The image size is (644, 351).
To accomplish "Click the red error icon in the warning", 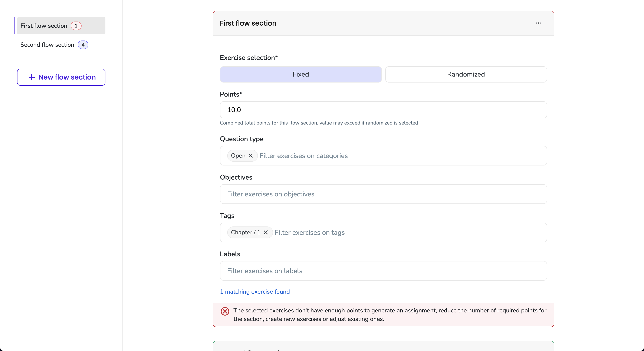I will (x=225, y=311).
